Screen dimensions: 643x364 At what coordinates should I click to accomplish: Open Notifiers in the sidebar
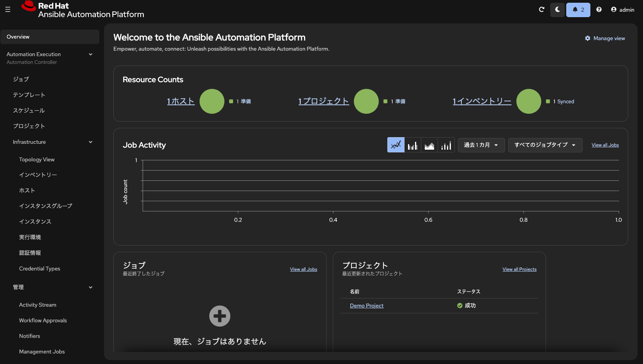point(30,336)
